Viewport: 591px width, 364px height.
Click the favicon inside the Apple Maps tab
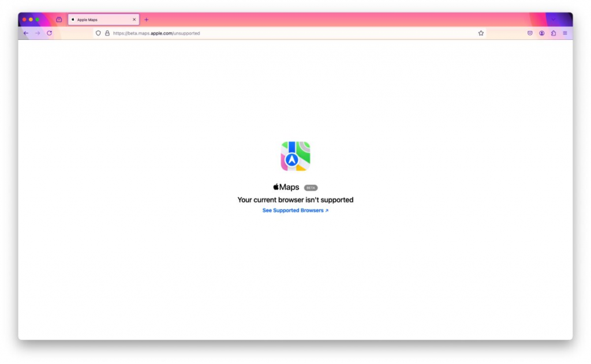tap(73, 19)
